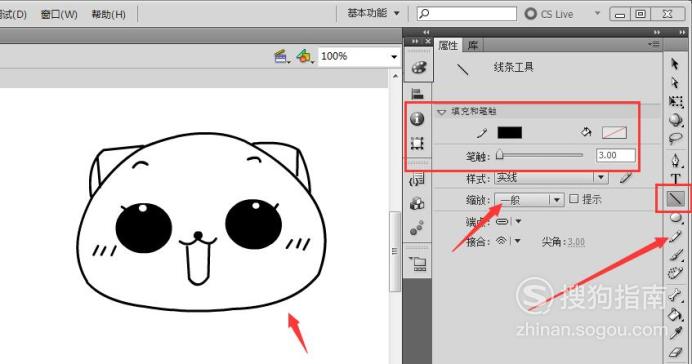The height and width of the screenshot is (364, 692).
Task: Open the 帮助(H) menu
Action: tap(109, 14)
